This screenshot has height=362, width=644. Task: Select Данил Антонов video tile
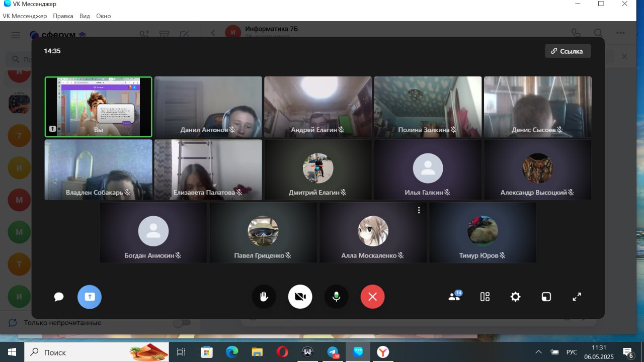(208, 107)
